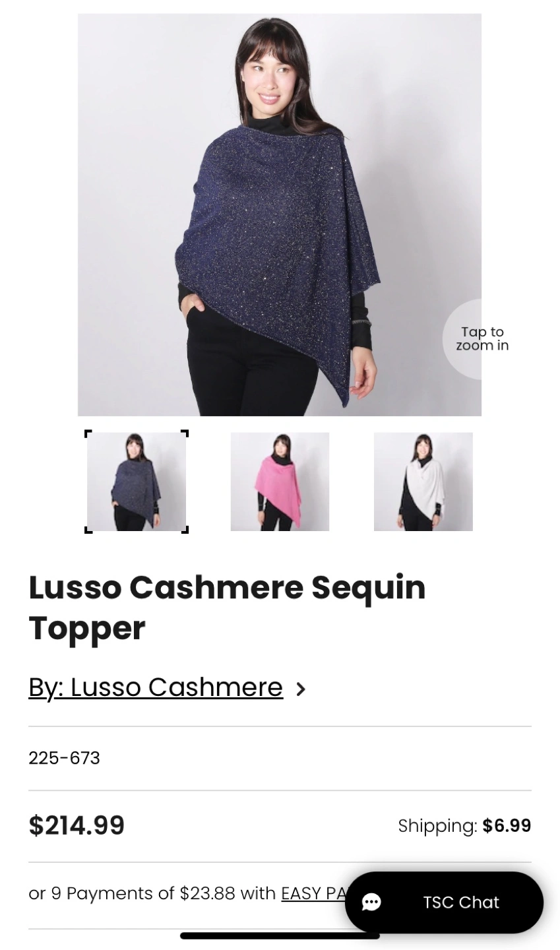This screenshot has height=950, width=560.
Task: Click the 'TSC Chat' label text
Action: [461, 902]
